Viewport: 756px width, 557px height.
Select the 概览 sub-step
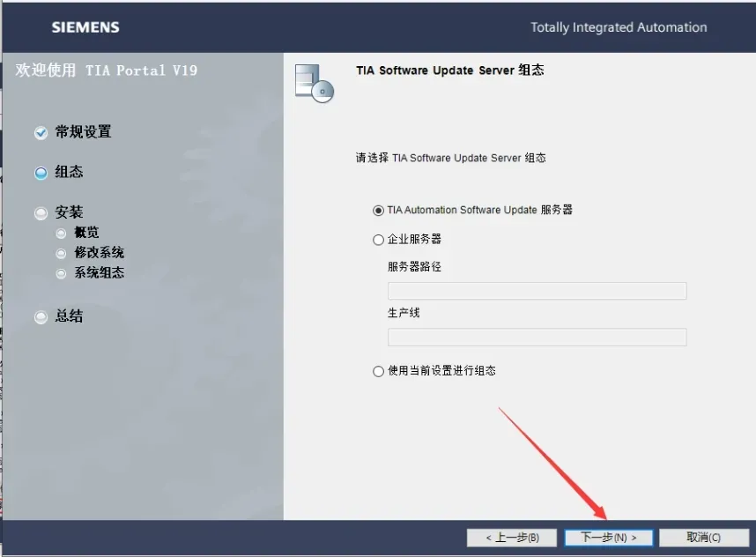click(x=86, y=233)
